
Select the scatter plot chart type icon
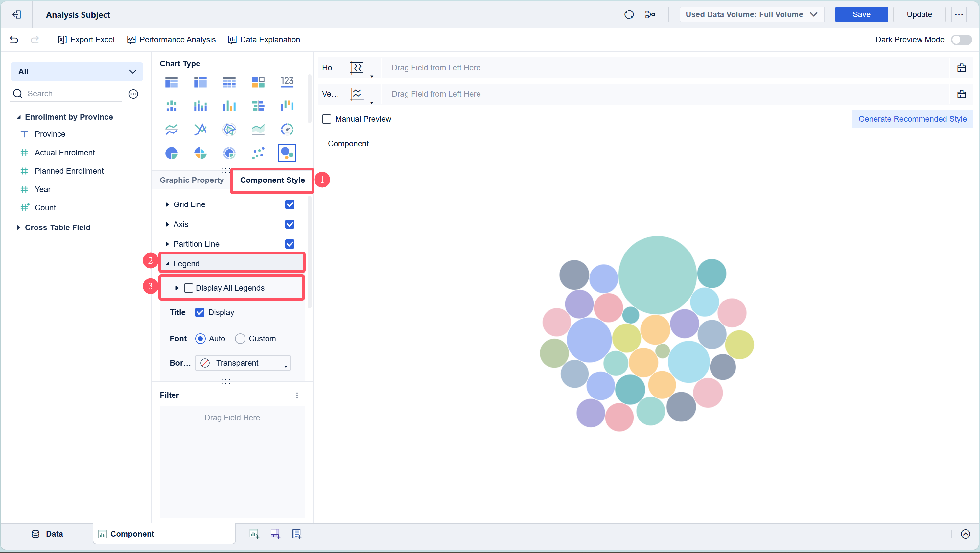[x=258, y=153]
